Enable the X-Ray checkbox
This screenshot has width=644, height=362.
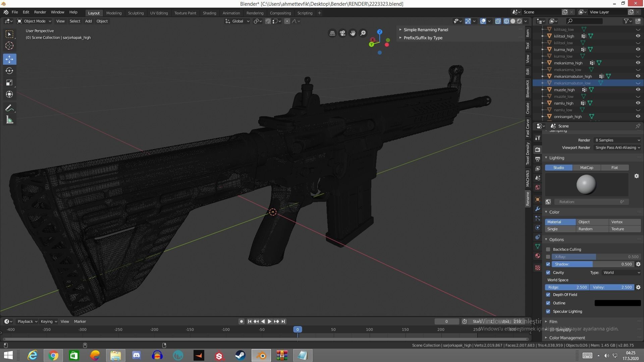tap(548, 257)
